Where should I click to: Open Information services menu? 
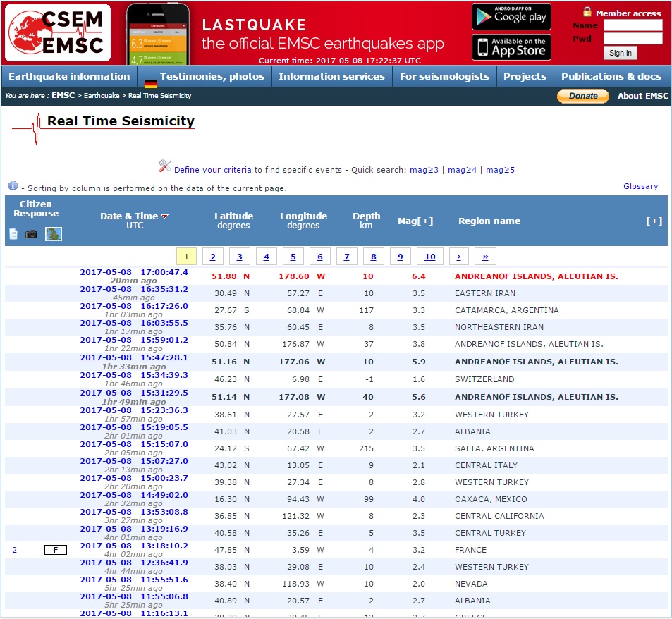[x=331, y=76]
